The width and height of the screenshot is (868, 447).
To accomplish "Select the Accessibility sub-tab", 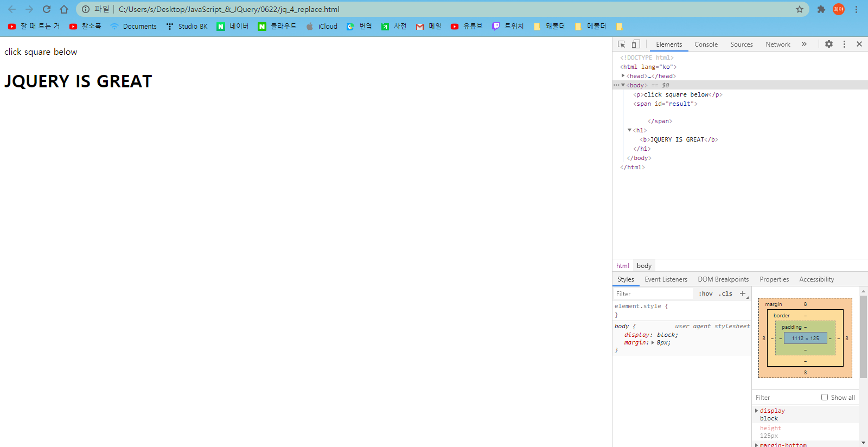I will coord(816,279).
